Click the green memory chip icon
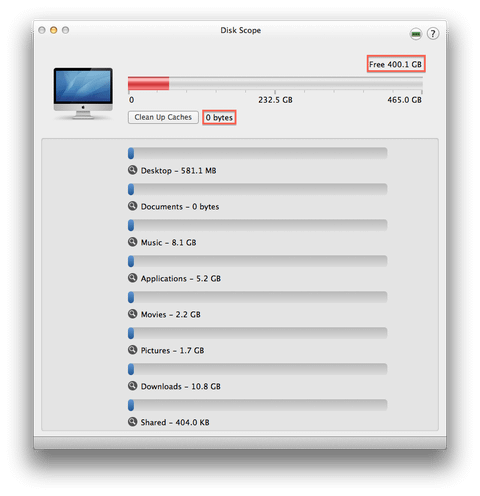 click(416, 34)
